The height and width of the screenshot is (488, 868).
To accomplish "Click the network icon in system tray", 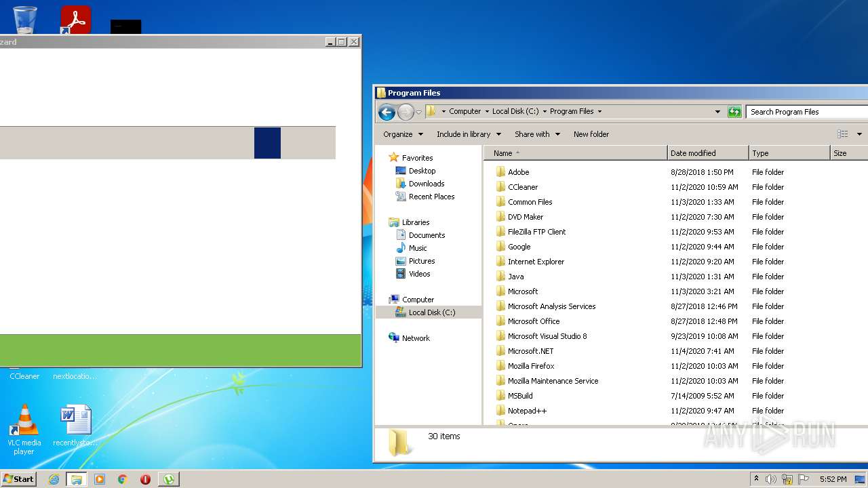I will [787, 479].
